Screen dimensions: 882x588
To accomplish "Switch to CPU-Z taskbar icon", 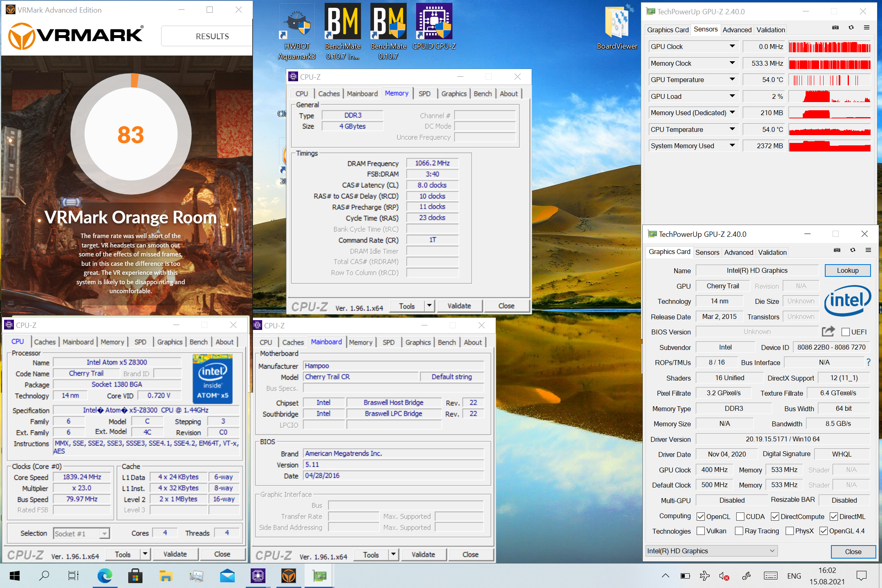I will point(258,576).
